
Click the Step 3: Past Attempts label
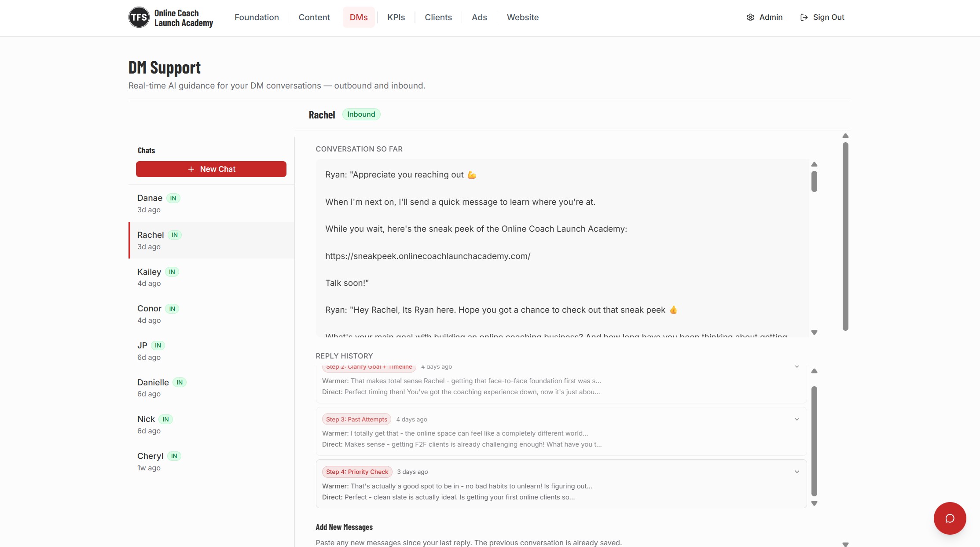pyautogui.click(x=356, y=419)
